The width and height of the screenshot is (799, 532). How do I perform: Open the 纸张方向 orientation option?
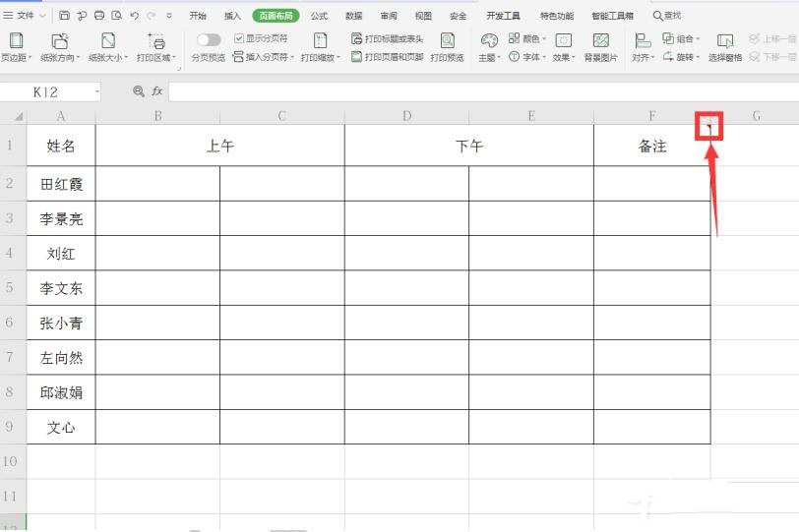(x=60, y=47)
